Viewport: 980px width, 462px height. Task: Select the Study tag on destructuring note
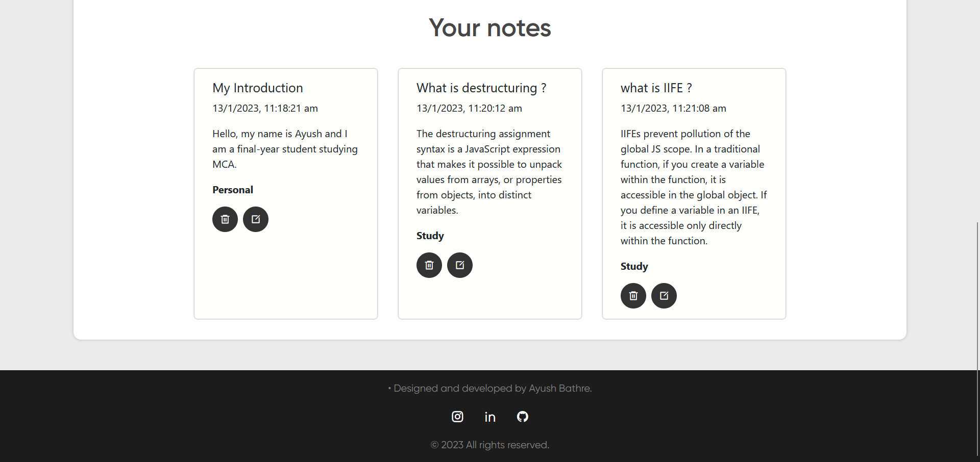coord(430,235)
